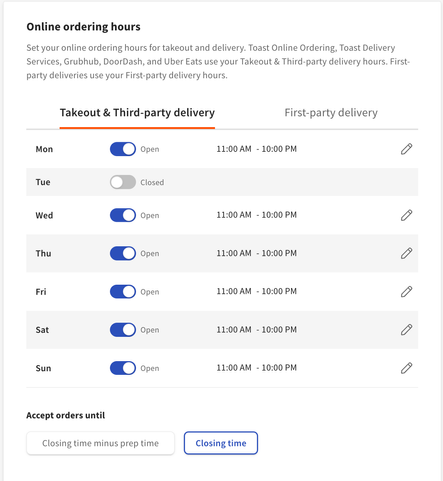This screenshot has height=481, width=443.
Task: Turn off the Mon open toggle
Action: click(123, 149)
